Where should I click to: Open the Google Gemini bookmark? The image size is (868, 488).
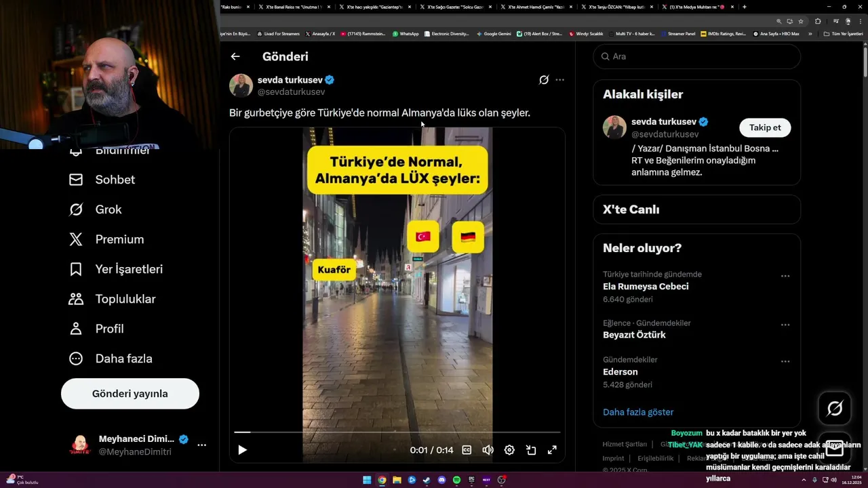point(494,33)
